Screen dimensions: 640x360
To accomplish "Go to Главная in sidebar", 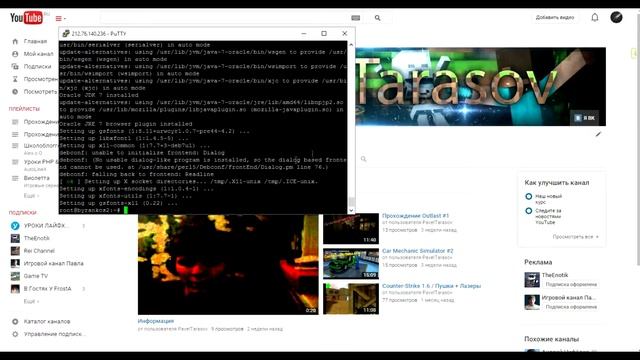I will pos(35,41).
